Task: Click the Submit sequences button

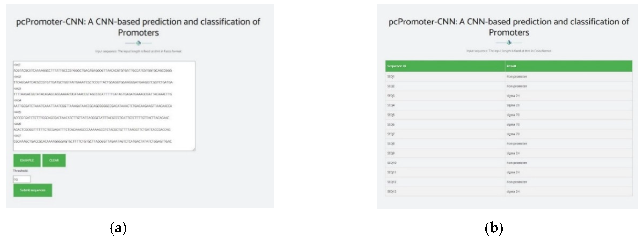Action: tap(33, 190)
